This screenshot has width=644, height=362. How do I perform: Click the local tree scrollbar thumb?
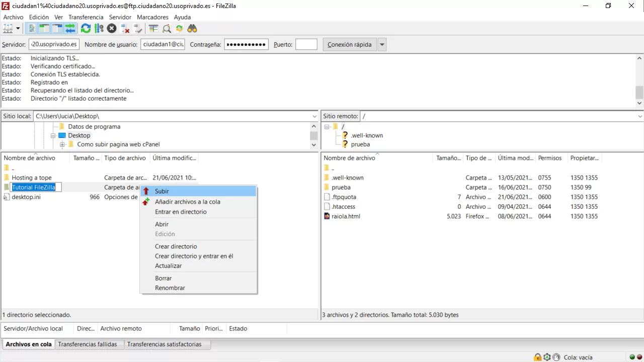point(314,136)
